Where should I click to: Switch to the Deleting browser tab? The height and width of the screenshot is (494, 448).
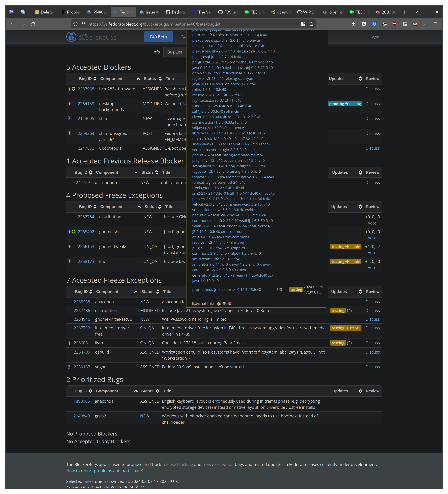(45, 12)
